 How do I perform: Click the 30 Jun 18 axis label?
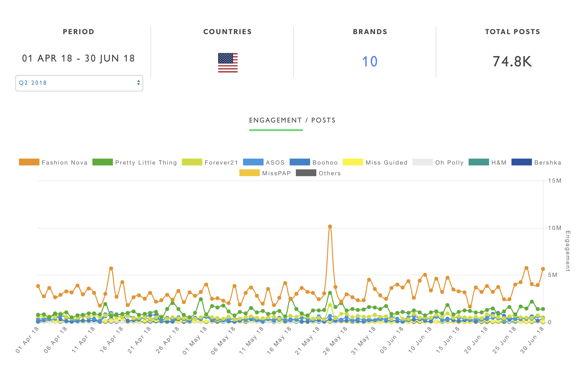(x=532, y=340)
